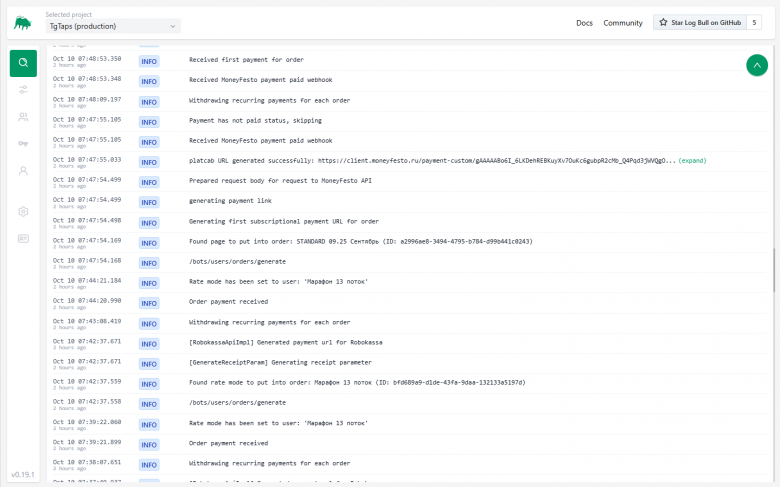Image resolution: width=780 pixels, height=487 pixels.
Task: Open the TgTaps (production) project dropdown
Action: pos(113,26)
